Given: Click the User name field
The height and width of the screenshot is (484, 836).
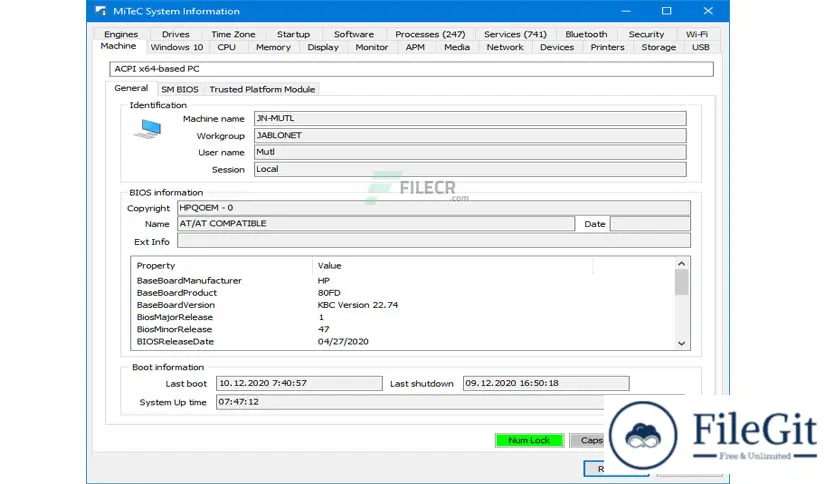Looking at the screenshot, I should [470, 152].
